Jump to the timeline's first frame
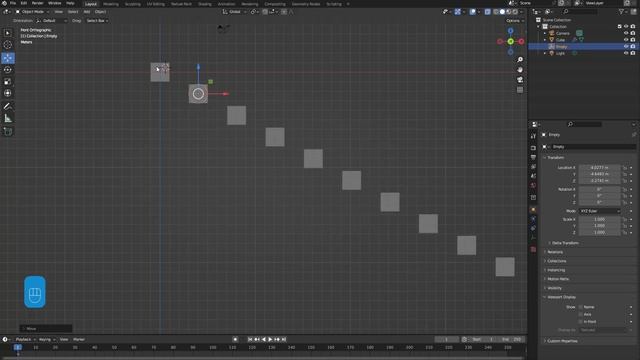This screenshot has height=360, width=640. coord(250,340)
